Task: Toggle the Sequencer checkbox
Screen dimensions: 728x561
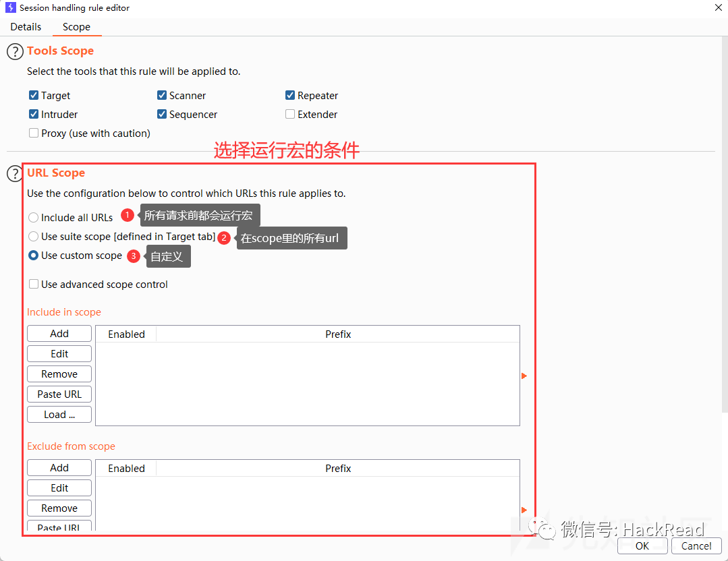Action: tap(162, 114)
